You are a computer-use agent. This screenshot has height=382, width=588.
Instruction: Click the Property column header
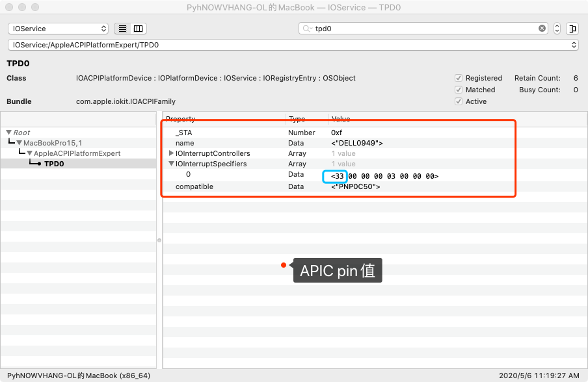tap(180, 119)
